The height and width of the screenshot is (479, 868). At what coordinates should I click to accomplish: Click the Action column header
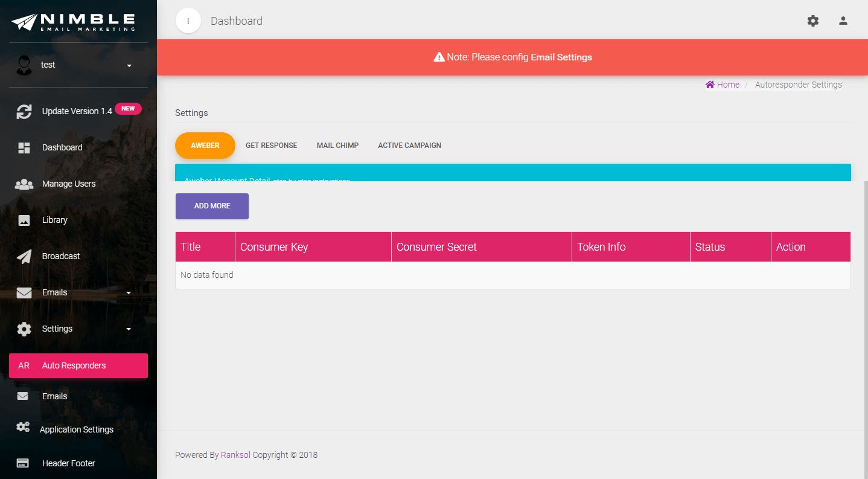[x=811, y=247]
